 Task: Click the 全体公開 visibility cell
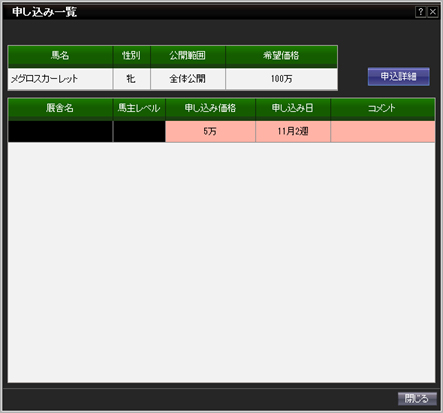click(x=188, y=79)
